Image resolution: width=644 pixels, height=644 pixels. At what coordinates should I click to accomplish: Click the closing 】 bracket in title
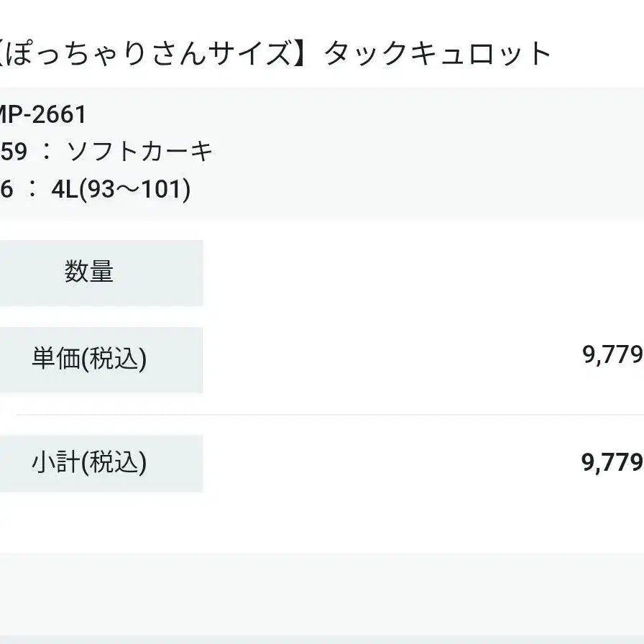coord(306,54)
